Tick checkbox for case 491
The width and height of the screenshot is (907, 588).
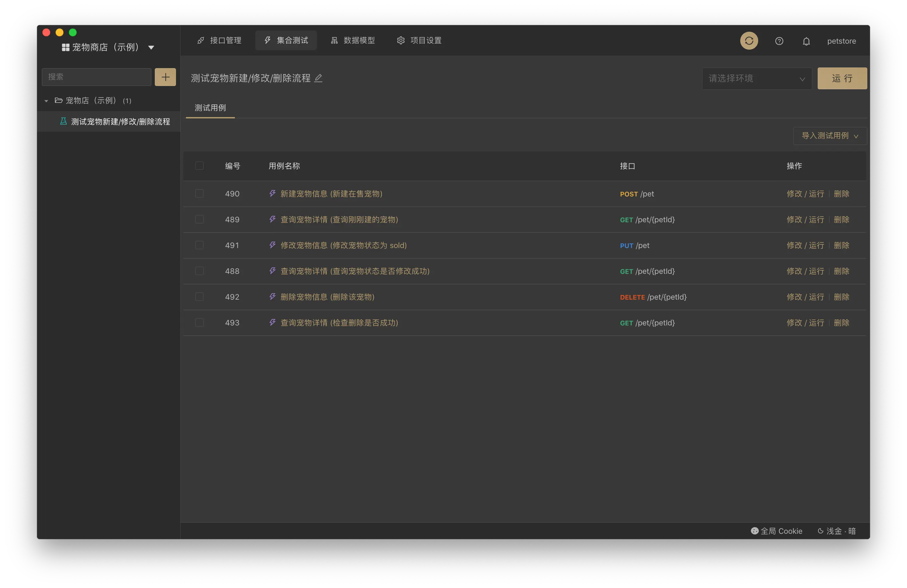(x=199, y=245)
